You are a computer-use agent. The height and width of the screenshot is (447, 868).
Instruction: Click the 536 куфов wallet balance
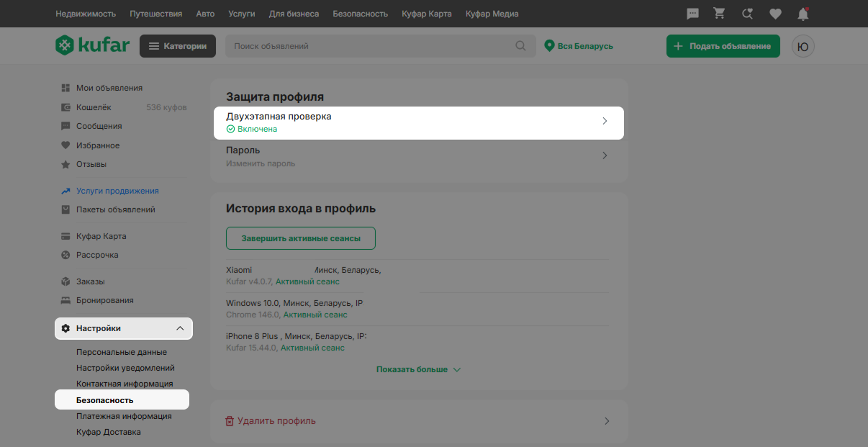[x=166, y=107]
